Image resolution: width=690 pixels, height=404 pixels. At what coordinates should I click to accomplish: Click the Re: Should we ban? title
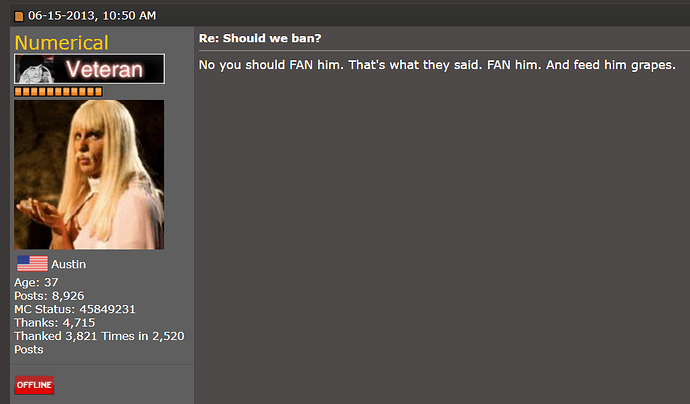pyautogui.click(x=260, y=38)
